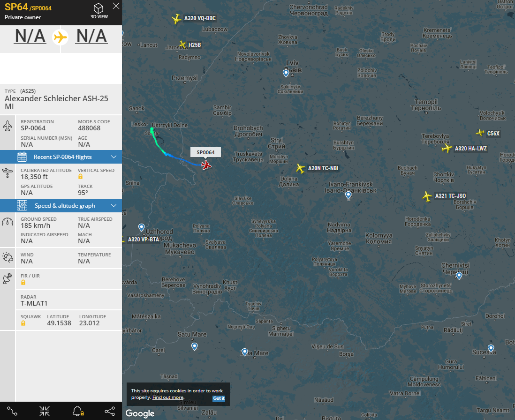The height and width of the screenshot is (420, 515).
Task: Select the A320 VQ-BBC aircraft icon
Action: tap(177, 19)
